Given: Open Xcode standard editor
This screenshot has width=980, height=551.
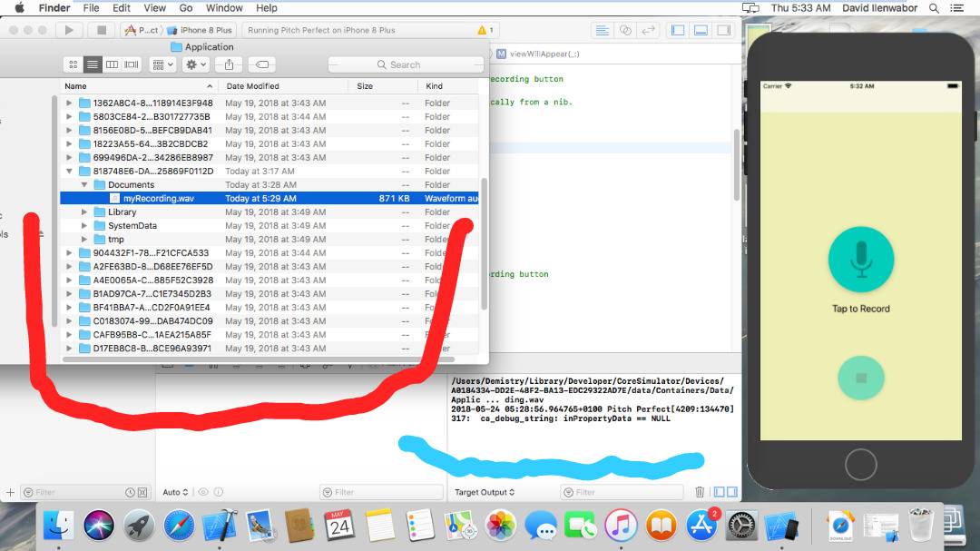Looking at the screenshot, I should (602, 30).
